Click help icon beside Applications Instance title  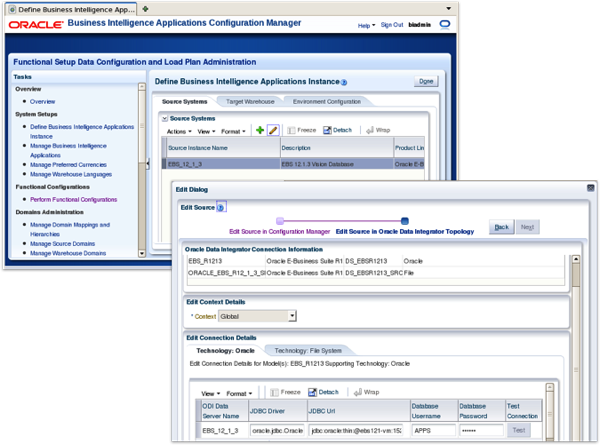pyautogui.click(x=344, y=82)
